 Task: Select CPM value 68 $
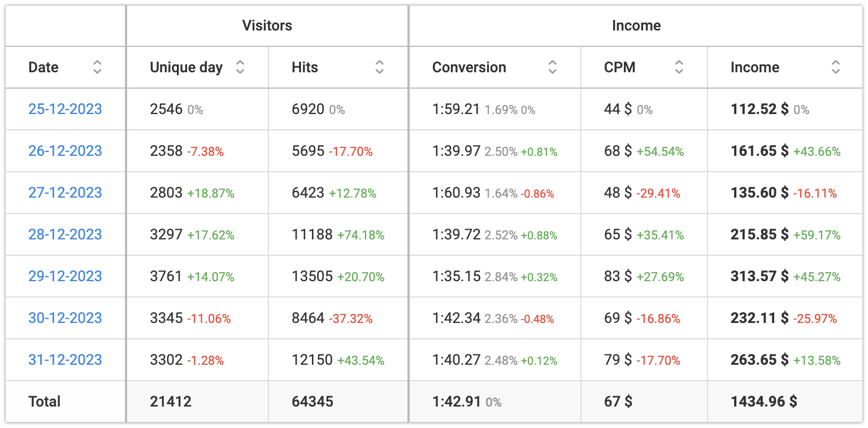point(618,151)
